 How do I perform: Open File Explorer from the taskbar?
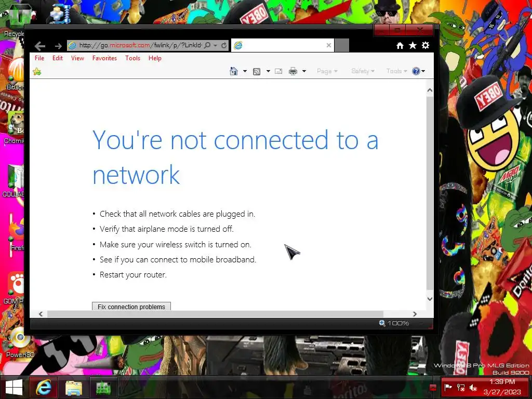74,388
